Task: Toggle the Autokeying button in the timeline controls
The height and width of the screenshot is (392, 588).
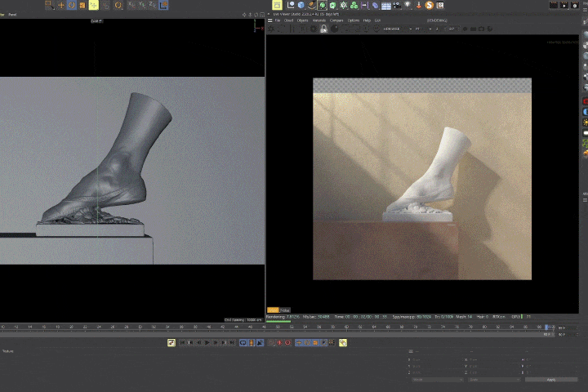Action: click(x=287, y=343)
